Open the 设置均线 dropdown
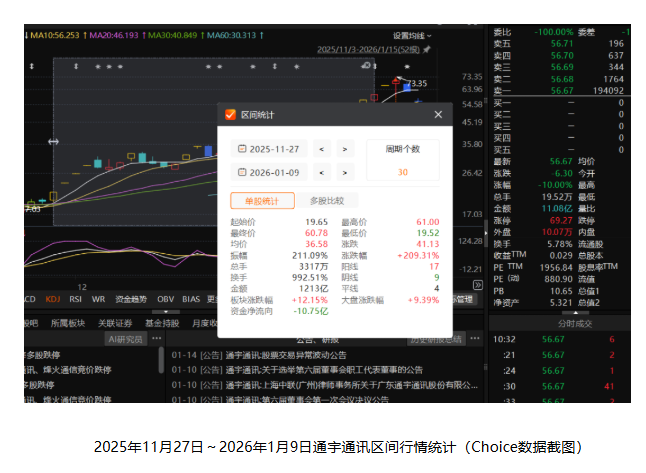Viewport: 646px width, 473px height. 414,35
